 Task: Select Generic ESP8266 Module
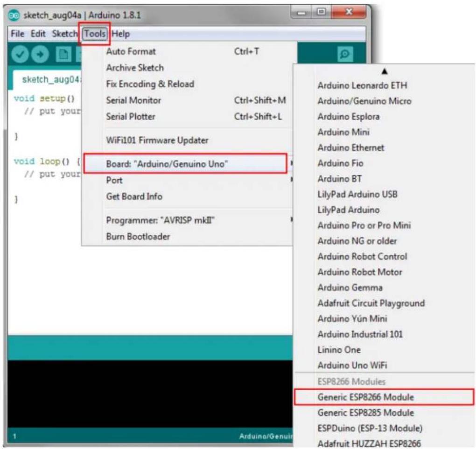pyautogui.click(x=384, y=397)
